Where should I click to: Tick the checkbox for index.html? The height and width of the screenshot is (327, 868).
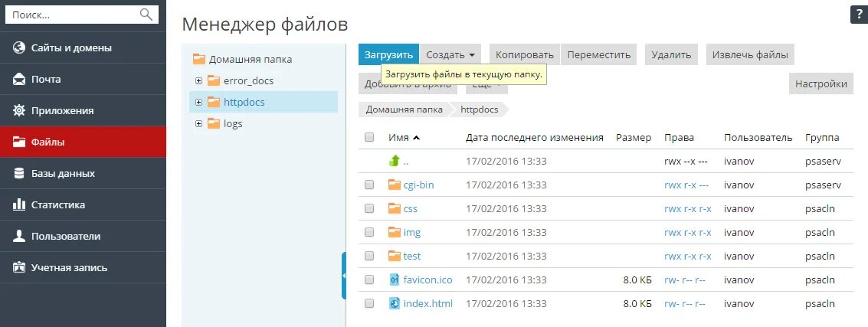pyautogui.click(x=369, y=304)
